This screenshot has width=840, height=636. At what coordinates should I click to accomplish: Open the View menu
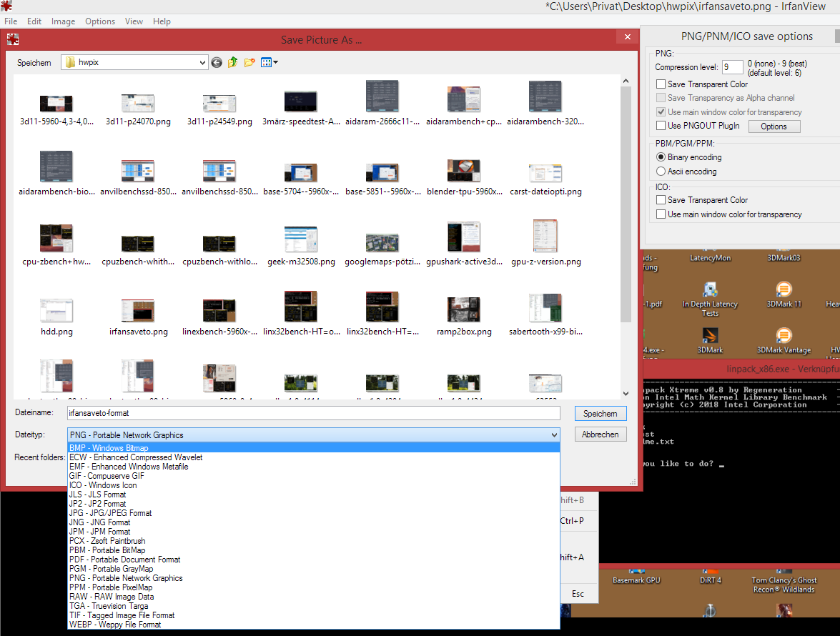click(134, 21)
